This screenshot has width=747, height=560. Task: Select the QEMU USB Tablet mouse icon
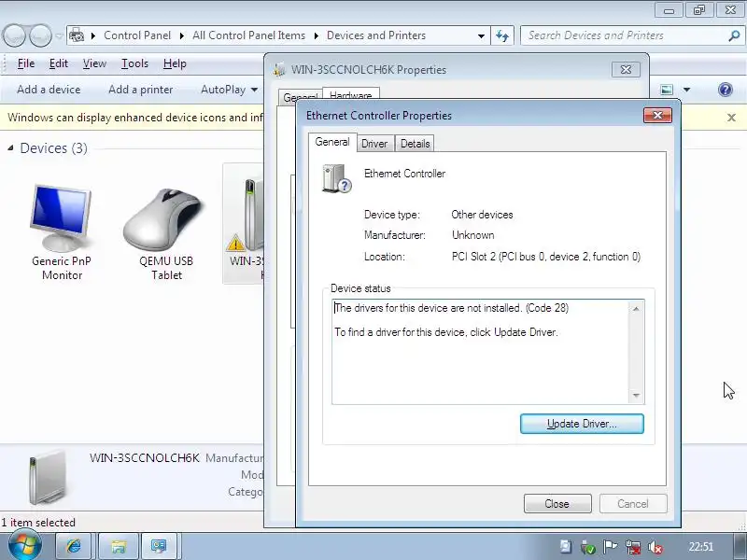click(164, 219)
